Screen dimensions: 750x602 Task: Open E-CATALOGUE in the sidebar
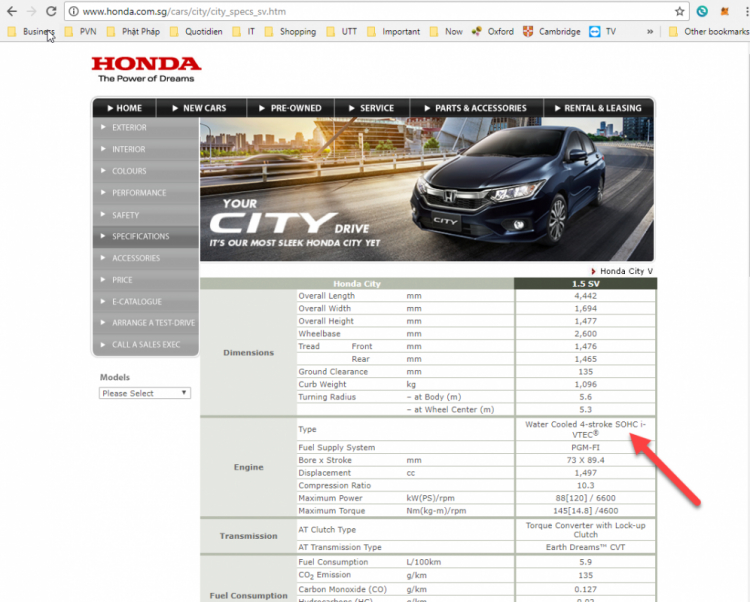coord(146,302)
